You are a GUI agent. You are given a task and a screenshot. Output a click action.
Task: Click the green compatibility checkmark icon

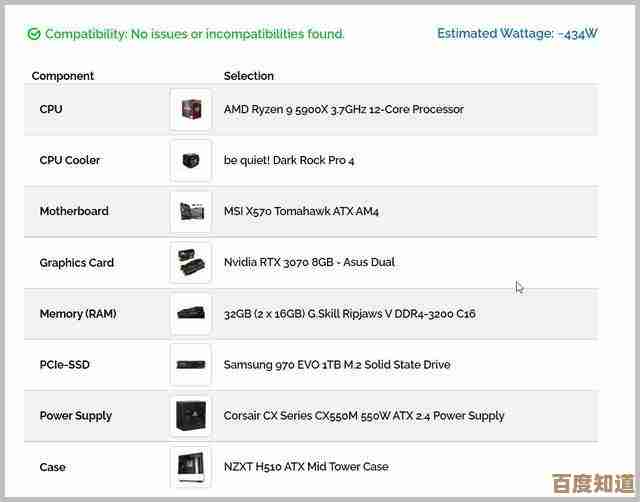34,34
